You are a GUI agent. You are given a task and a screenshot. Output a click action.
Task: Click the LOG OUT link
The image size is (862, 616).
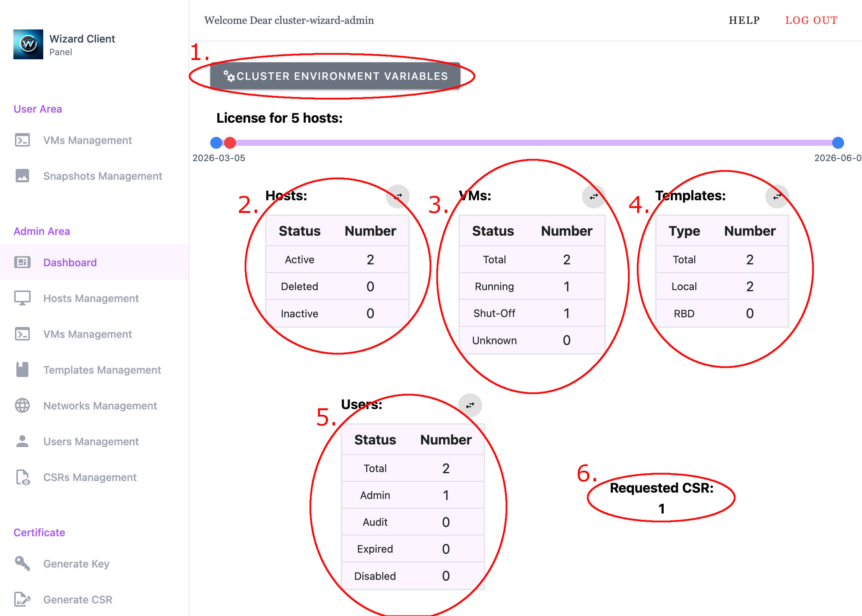tap(811, 20)
